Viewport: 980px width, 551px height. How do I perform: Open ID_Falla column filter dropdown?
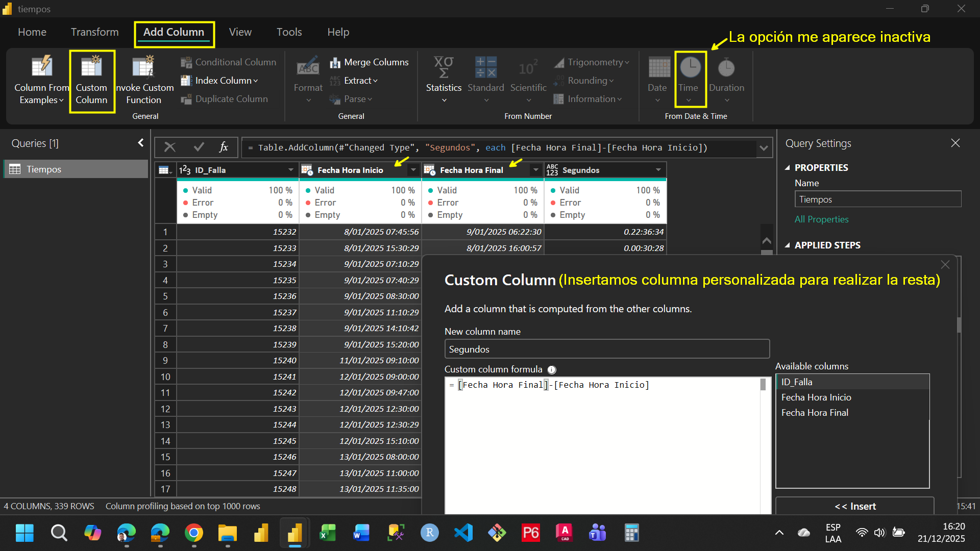click(x=290, y=170)
